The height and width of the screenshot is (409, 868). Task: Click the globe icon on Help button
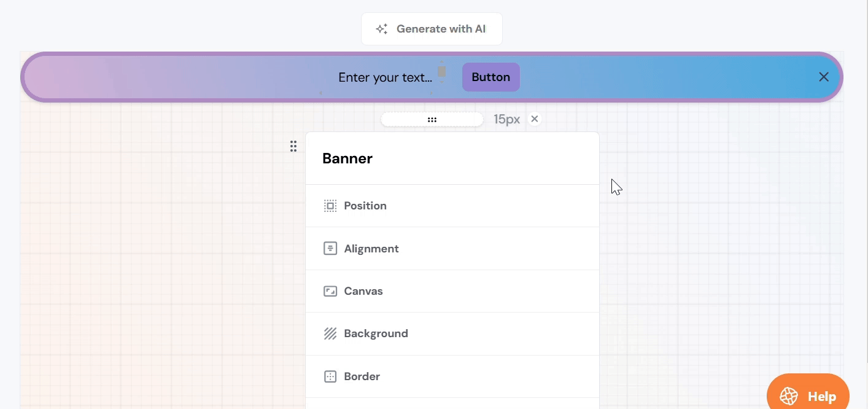click(x=789, y=396)
